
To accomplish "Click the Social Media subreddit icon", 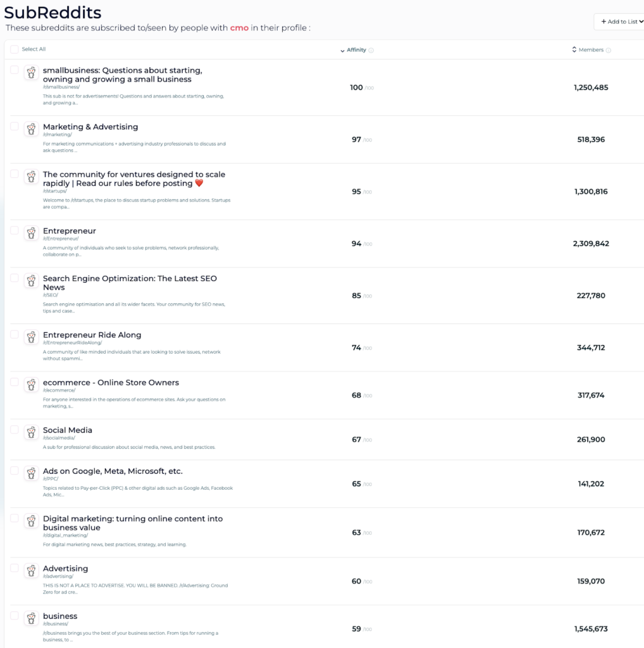I will click(x=31, y=433).
